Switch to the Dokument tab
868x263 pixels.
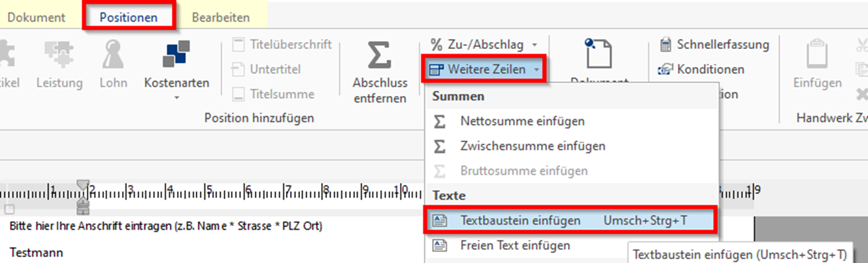point(36,17)
